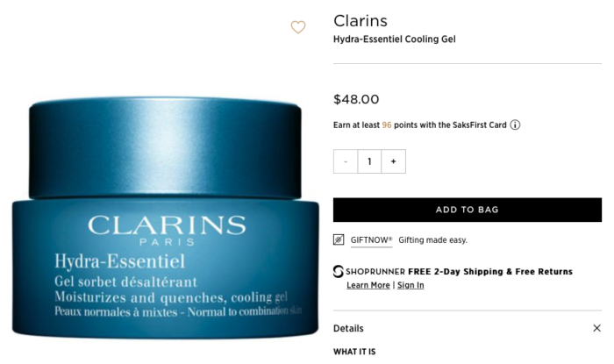Click the Hydra-Essentiel Cooling Gel title

click(395, 39)
